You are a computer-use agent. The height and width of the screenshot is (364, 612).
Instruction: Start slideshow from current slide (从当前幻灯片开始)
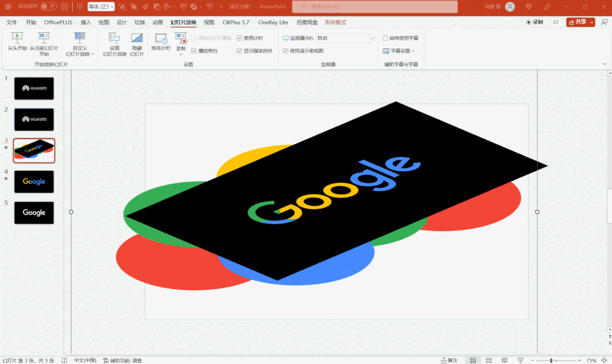(x=44, y=44)
